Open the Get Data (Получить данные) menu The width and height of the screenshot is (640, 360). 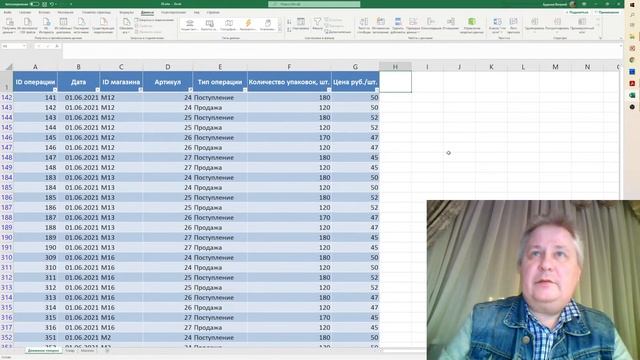9,25
